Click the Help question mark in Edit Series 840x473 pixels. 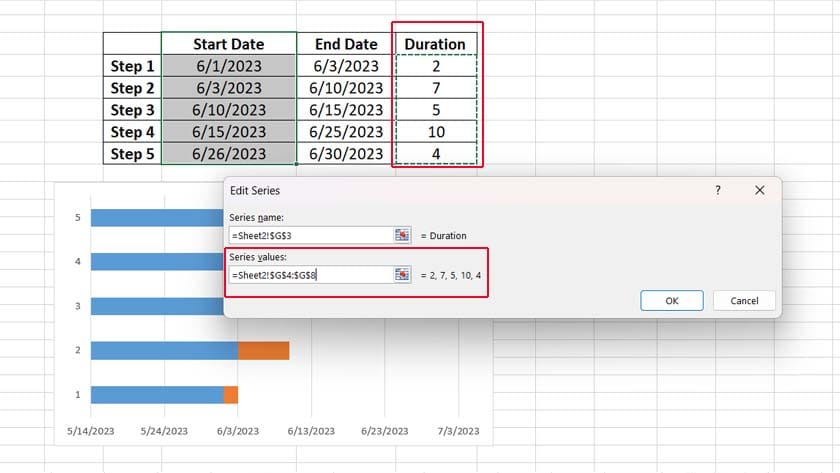point(718,190)
